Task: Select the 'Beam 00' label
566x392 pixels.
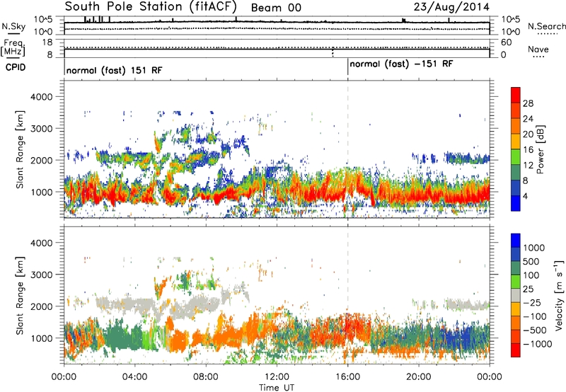Action: (x=276, y=8)
